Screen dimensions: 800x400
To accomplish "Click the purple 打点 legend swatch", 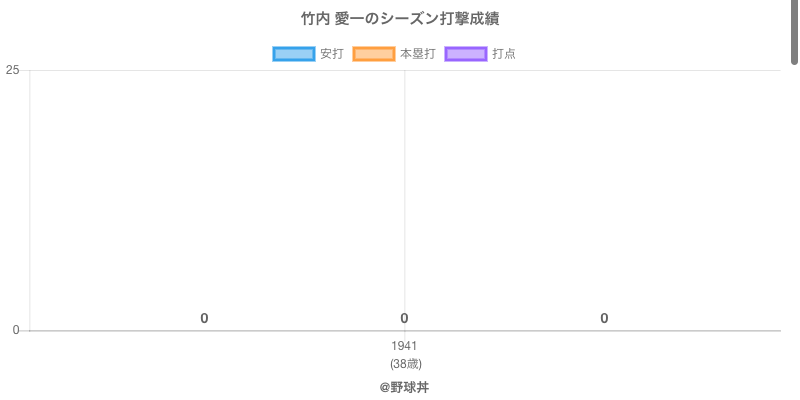I will pyautogui.click(x=465, y=54).
